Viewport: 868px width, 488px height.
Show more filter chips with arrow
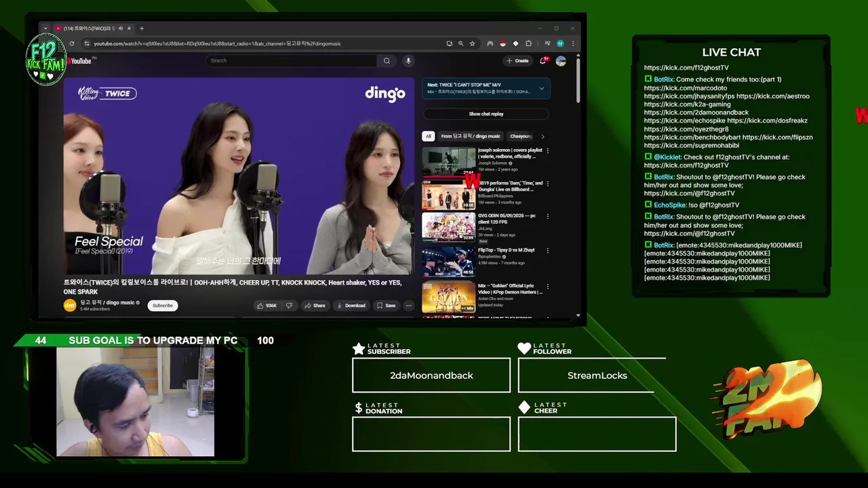tap(542, 136)
